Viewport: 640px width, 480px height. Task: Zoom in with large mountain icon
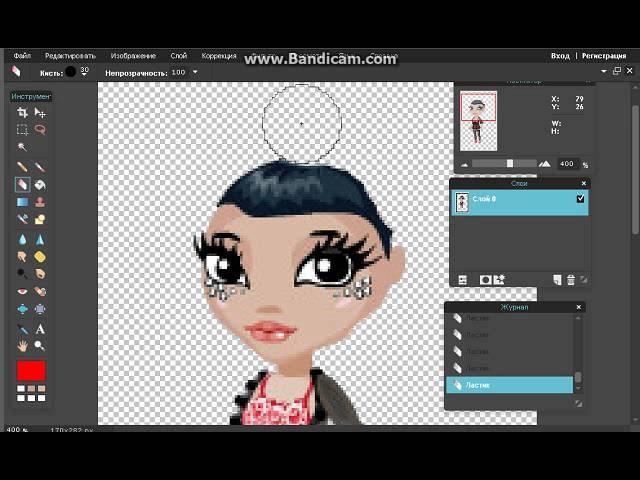click(544, 164)
